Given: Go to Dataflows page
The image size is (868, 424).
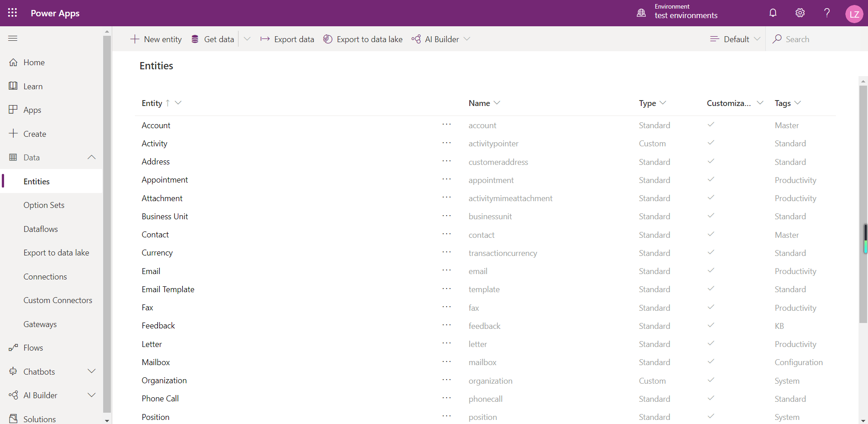Looking at the screenshot, I should pyautogui.click(x=40, y=228).
